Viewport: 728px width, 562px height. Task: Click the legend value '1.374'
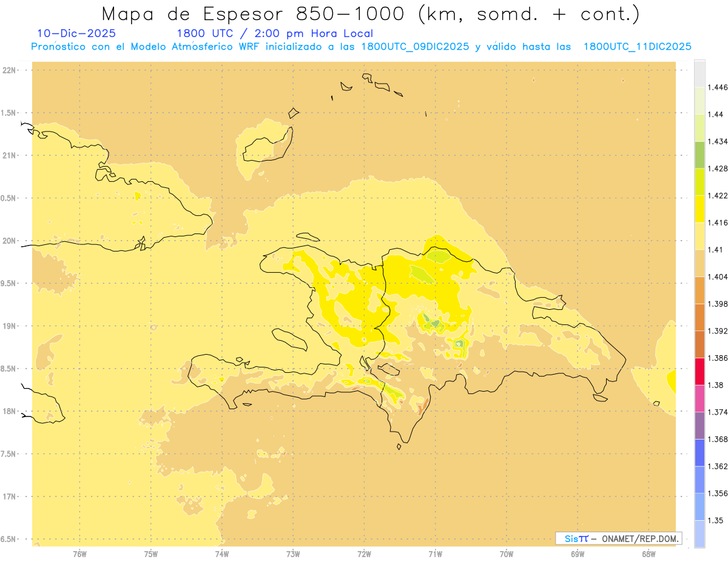718,412
